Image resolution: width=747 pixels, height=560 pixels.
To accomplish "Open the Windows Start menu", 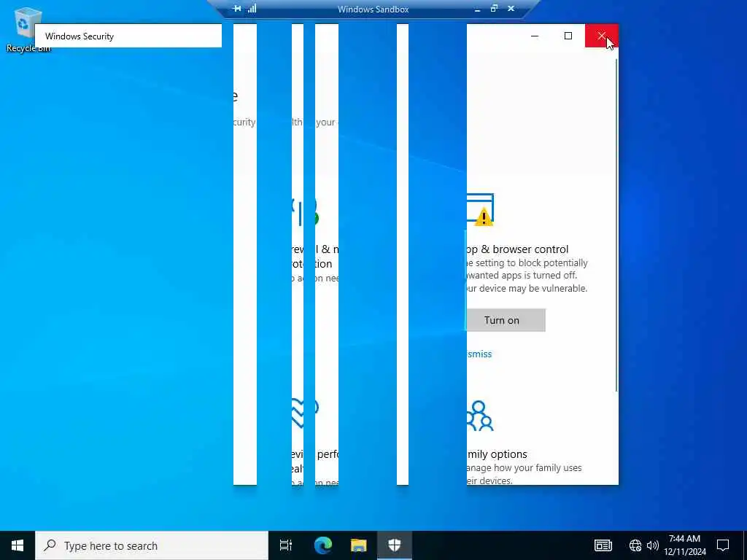I will 18,545.
